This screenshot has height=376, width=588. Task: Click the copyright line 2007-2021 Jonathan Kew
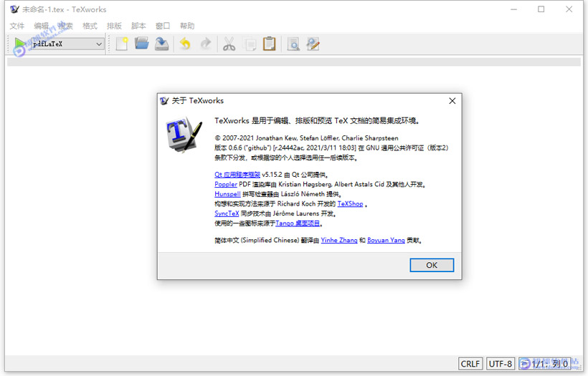306,138
